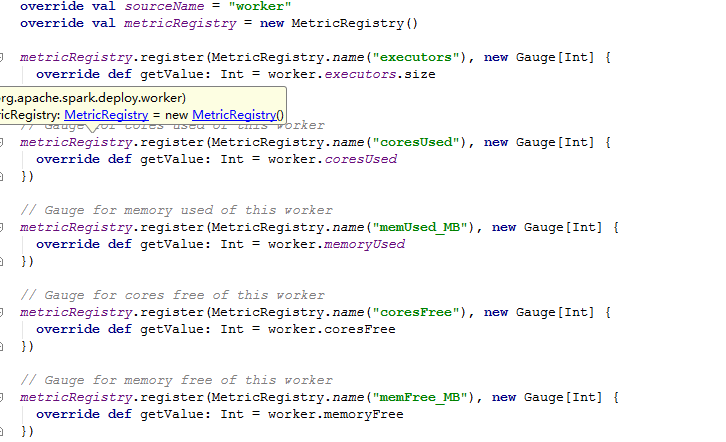
Task: Click the italic executors in worker.executors.size
Action: click(360, 75)
